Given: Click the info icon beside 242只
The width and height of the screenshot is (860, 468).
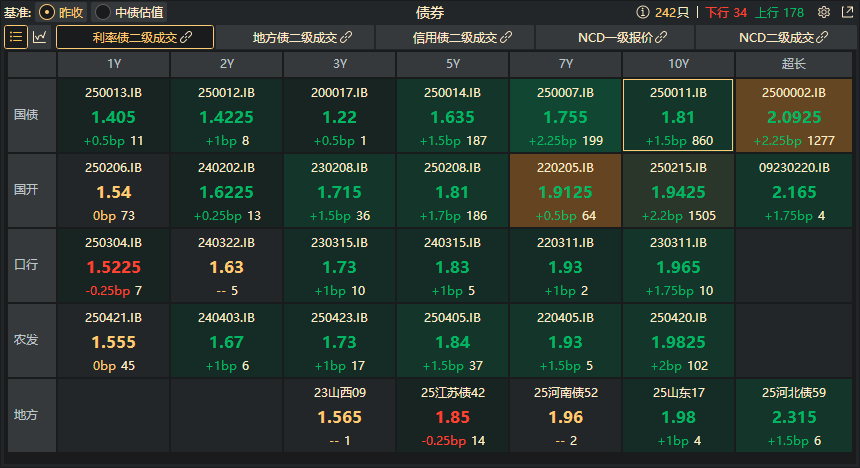Looking at the screenshot, I should pos(642,12).
